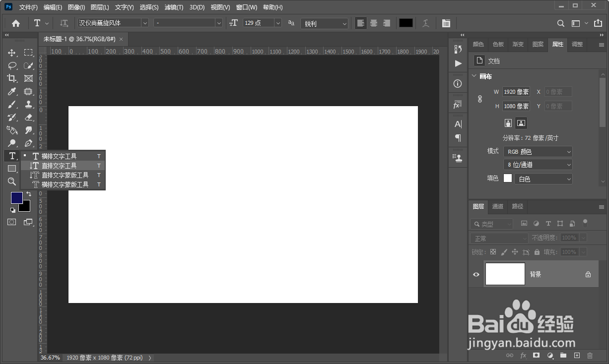Viewport: 609px width, 364px height.
Task: Toggle the layer filter on/off switch
Action: click(585, 223)
